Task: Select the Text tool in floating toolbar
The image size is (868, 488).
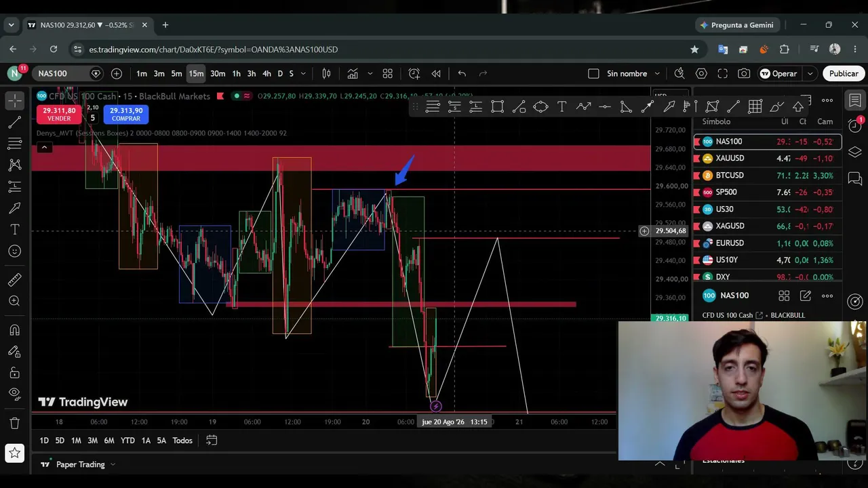Action: (x=562, y=106)
